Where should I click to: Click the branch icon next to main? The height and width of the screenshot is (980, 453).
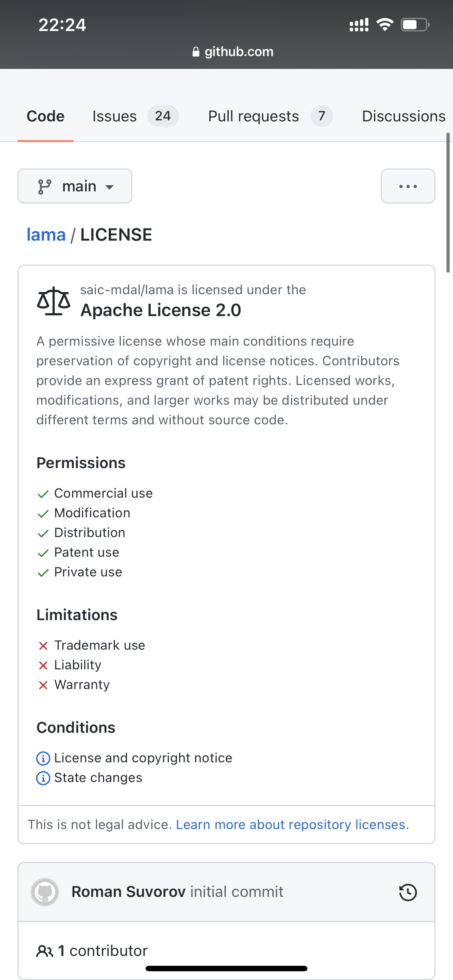pos(44,186)
